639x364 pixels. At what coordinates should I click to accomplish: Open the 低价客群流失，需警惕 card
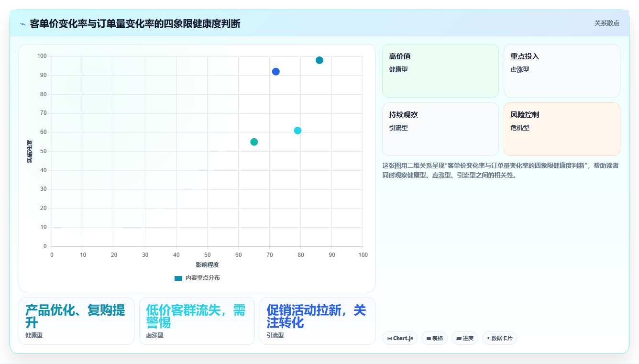(197, 321)
